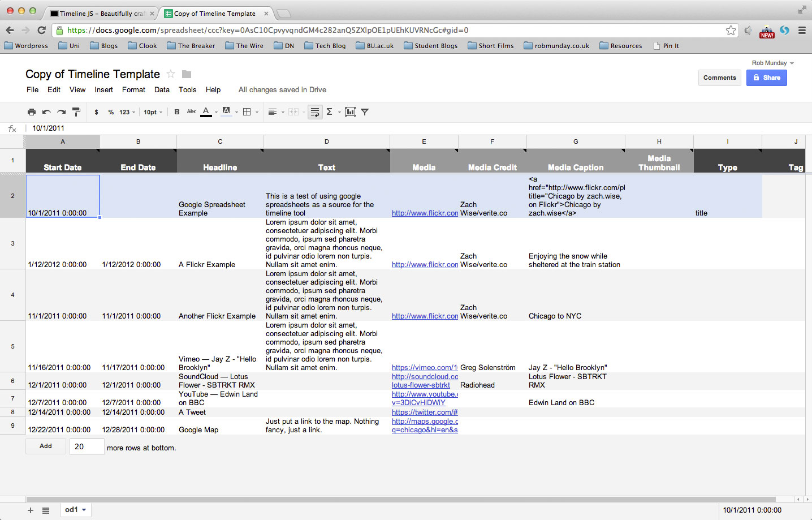This screenshot has width=812, height=520.
Task: Click the folder icon next to title
Action: tap(187, 74)
